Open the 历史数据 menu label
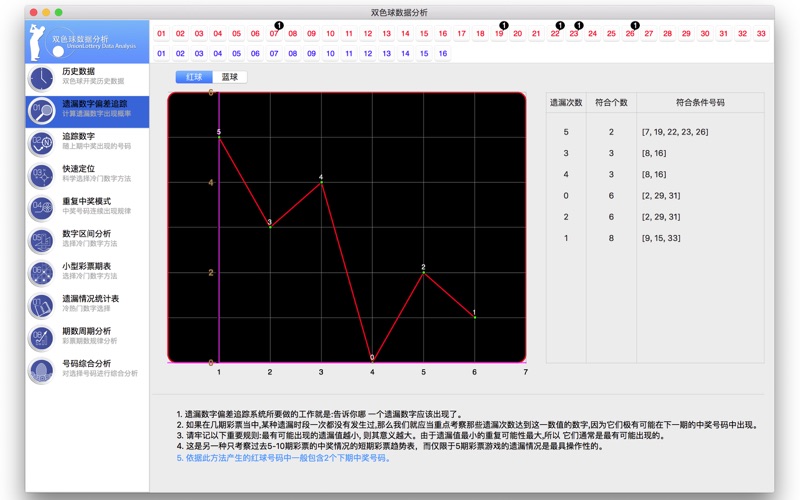This screenshot has height=500, width=800. pos(79,71)
